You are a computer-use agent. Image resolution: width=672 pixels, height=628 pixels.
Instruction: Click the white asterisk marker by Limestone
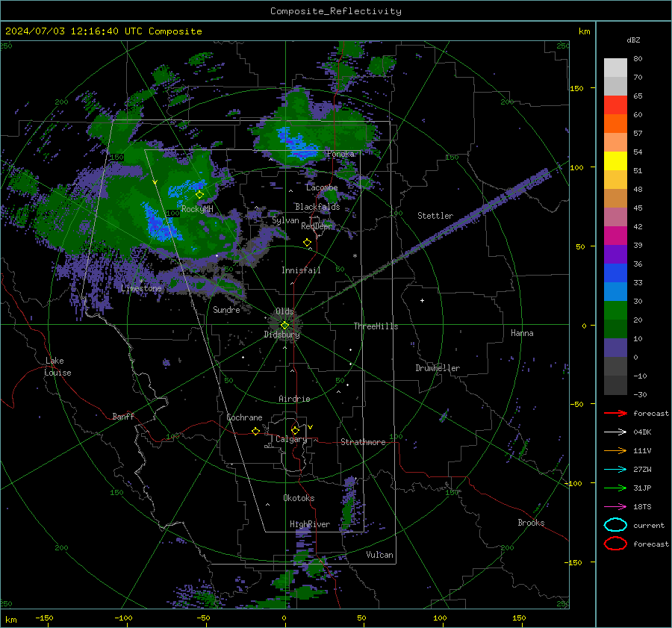141,282
